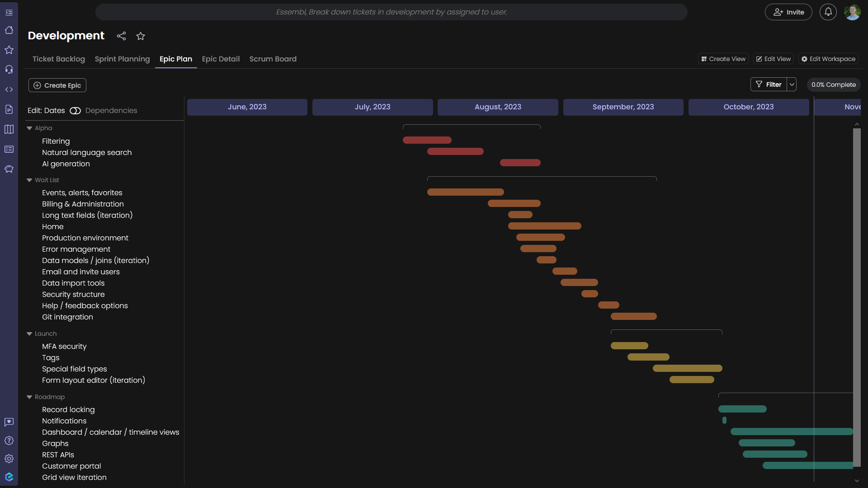Viewport: 868px width, 488px height.
Task: Expand the top sidebar menu icon
Action: 9,12
